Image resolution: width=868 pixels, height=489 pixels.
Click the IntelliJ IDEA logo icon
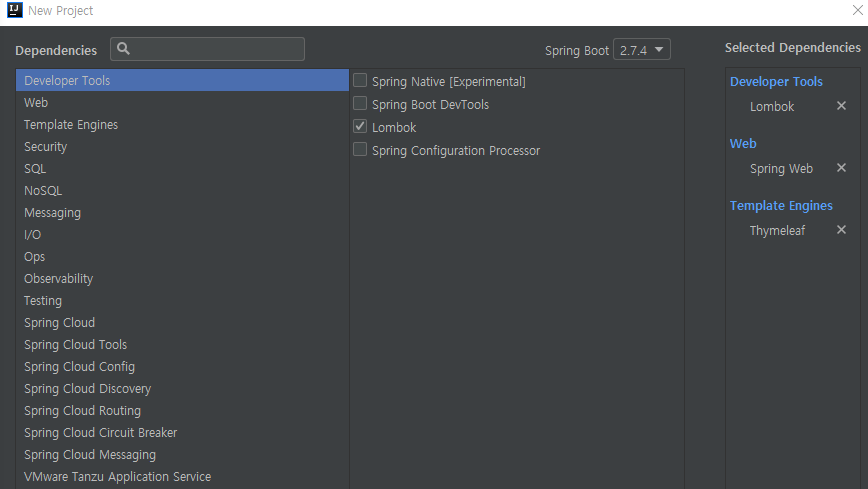tap(15, 10)
